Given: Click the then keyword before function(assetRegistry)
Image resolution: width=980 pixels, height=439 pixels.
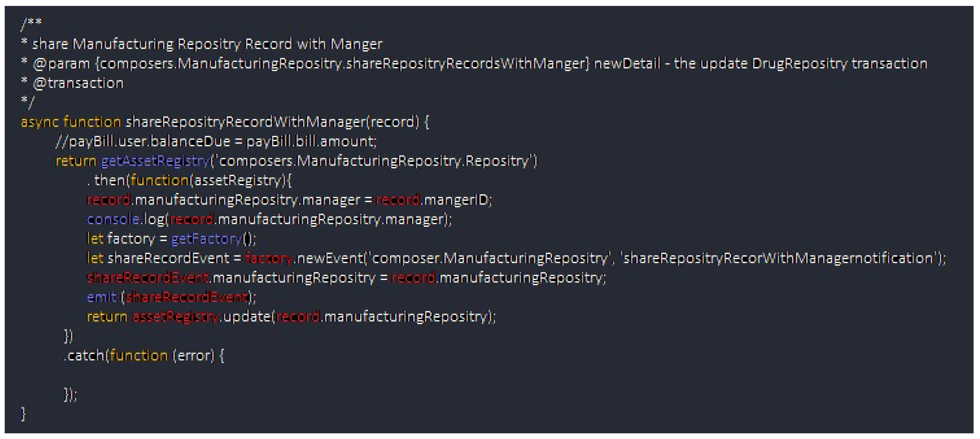Looking at the screenshot, I should pos(109,180).
